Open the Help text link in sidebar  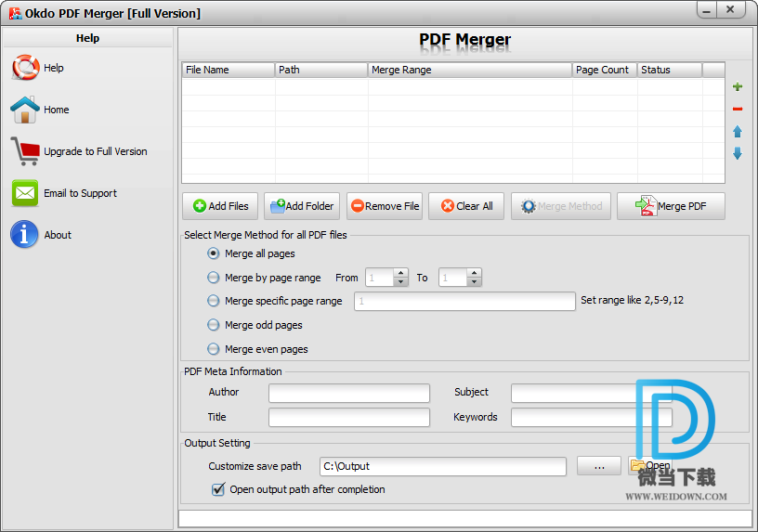54,68
